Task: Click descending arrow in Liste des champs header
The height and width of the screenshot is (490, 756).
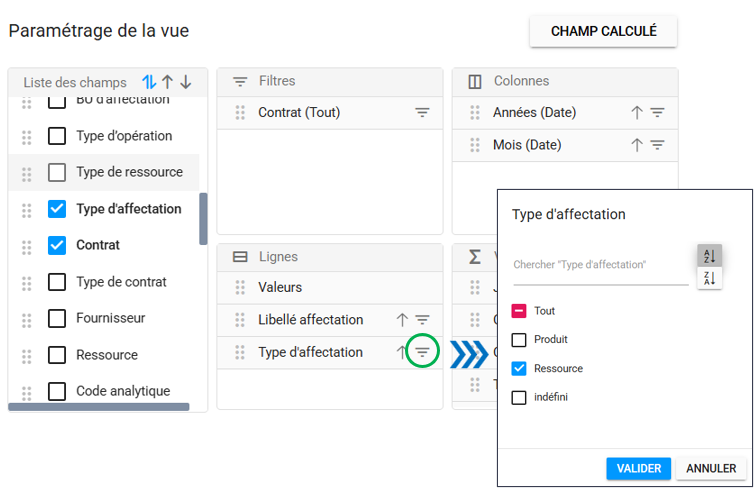Action: click(186, 82)
